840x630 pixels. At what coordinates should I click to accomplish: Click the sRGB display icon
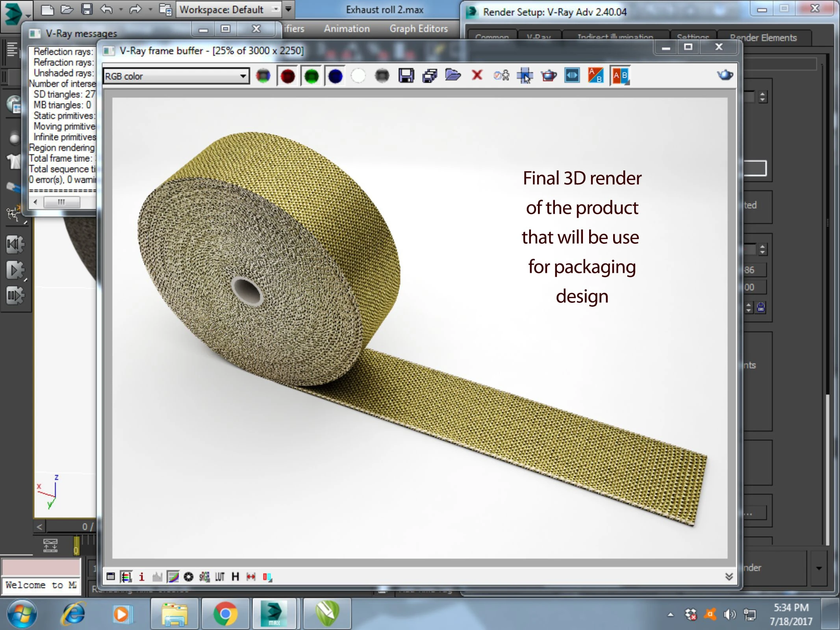(204, 577)
